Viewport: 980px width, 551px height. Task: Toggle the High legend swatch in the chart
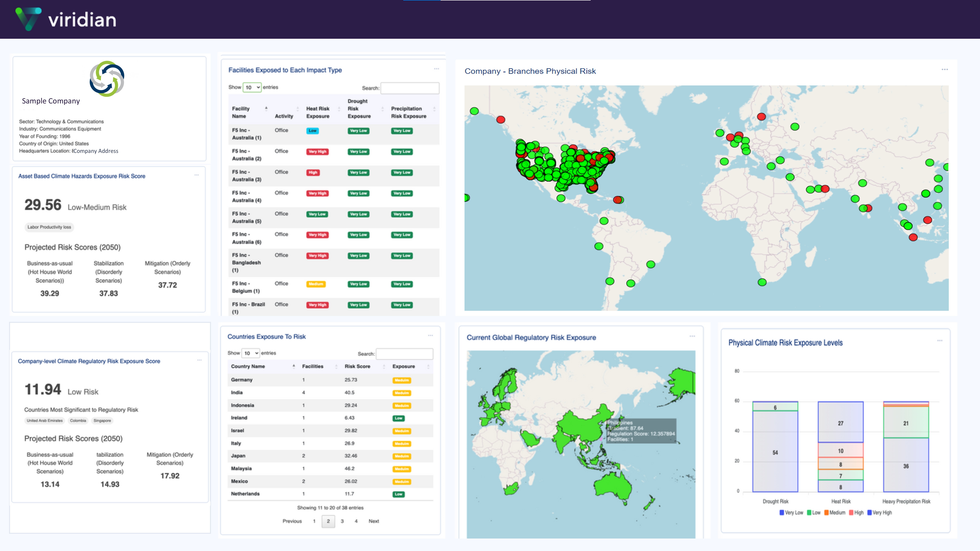pos(851,513)
